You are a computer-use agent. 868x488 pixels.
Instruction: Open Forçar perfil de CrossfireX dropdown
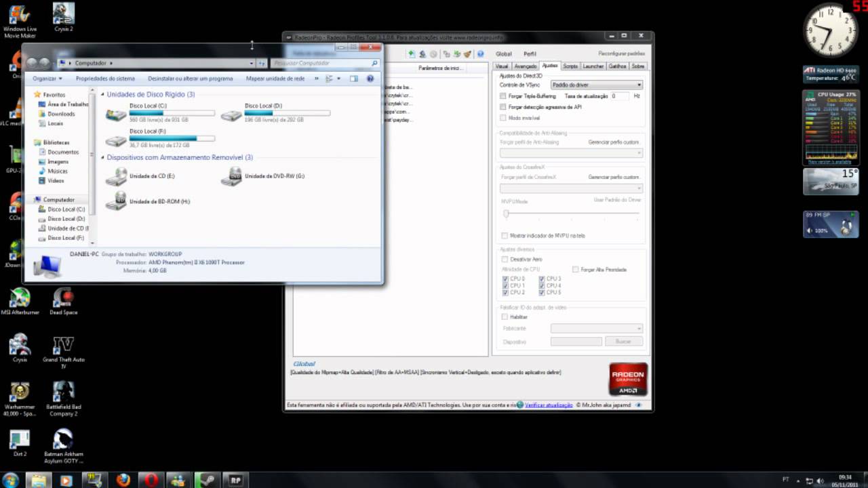click(571, 188)
